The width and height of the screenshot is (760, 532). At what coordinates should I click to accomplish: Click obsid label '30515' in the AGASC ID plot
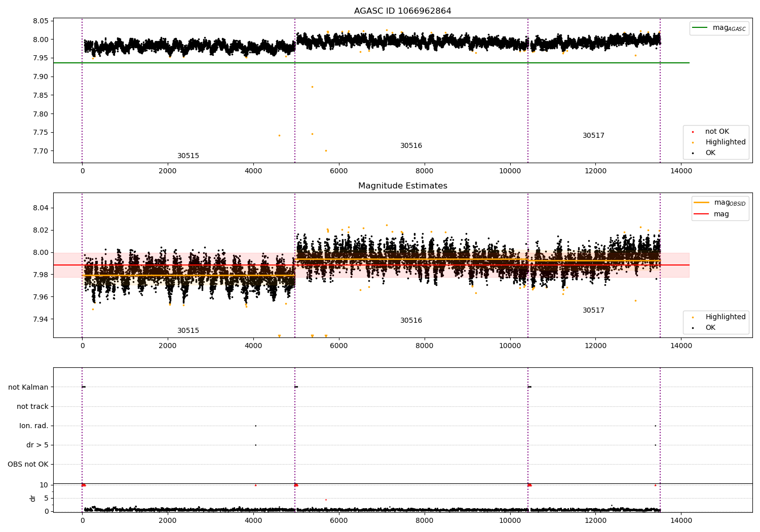[x=188, y=156]
